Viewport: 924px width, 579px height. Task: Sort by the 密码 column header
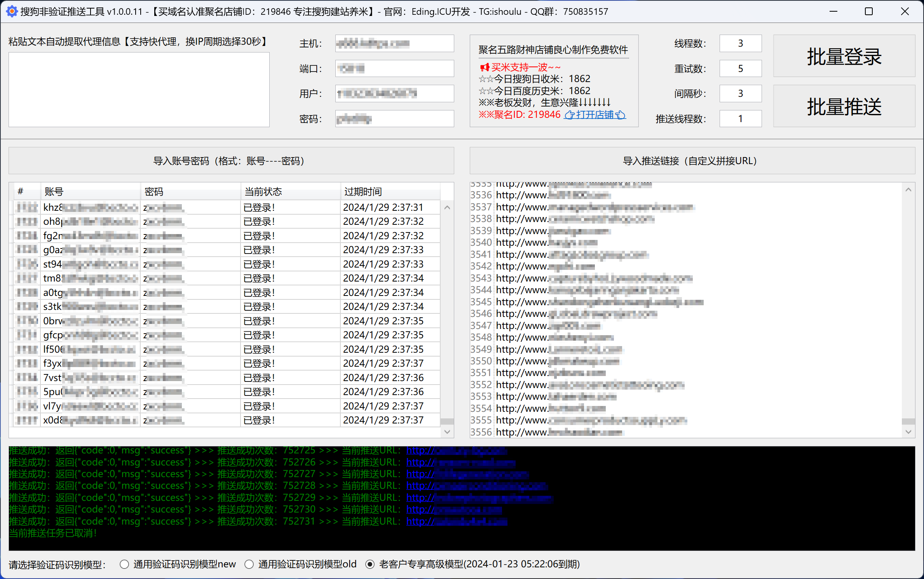pyautogui.click(x=190, y=191)
